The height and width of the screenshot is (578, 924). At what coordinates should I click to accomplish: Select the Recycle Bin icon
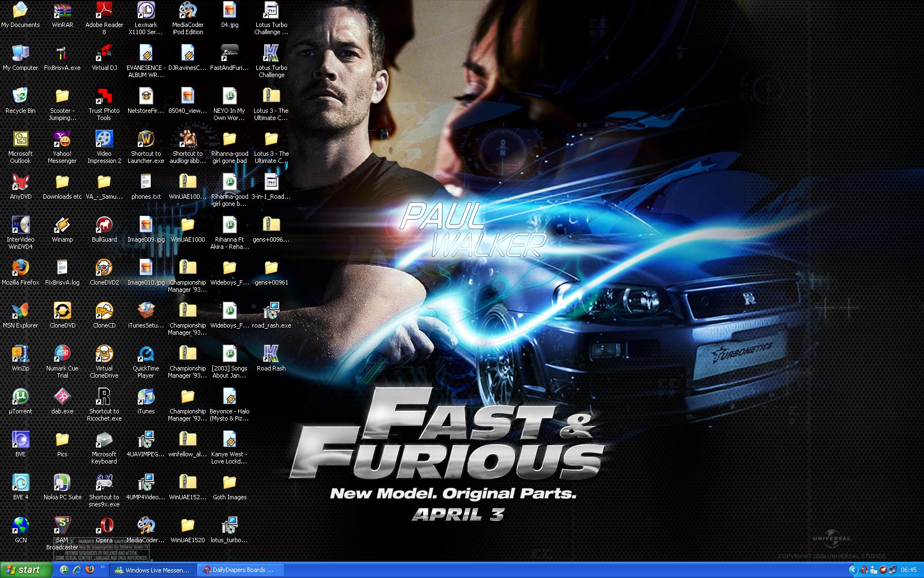point(20,101)
